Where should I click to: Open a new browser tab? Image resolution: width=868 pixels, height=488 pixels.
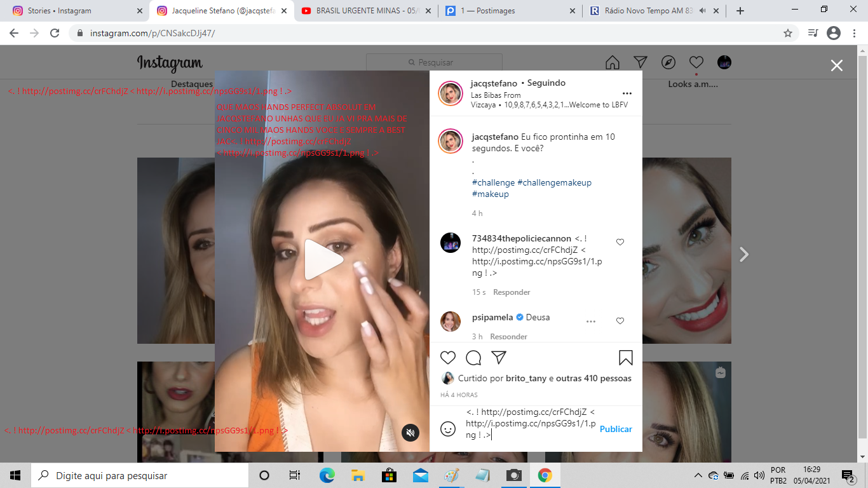coord(740,11)
